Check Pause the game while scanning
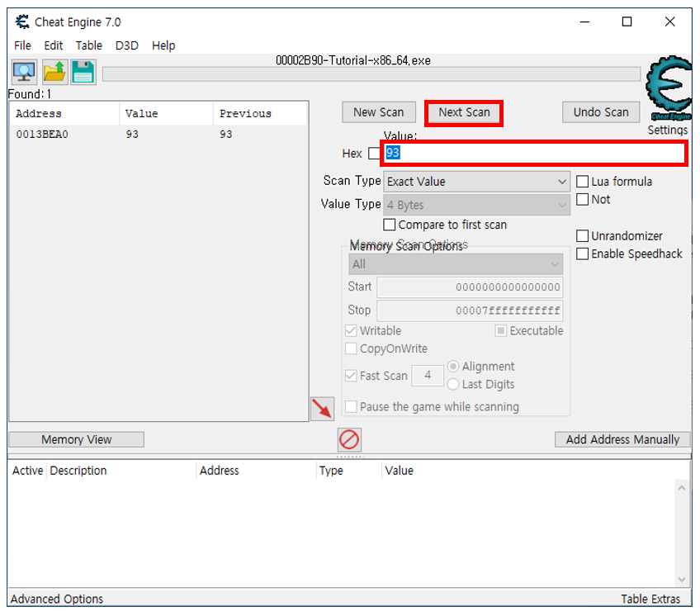 pyautogui.click(x=351, y=406)
